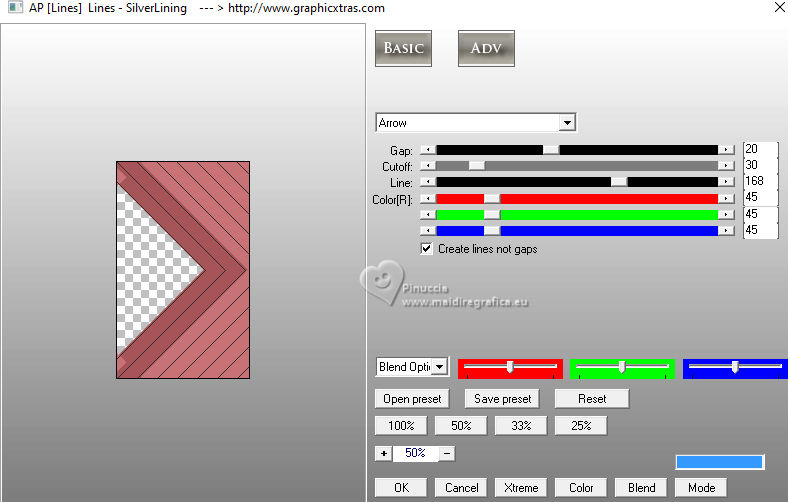Click right arrow of blue color slider

pyautogui.click(x=726, y=231)
